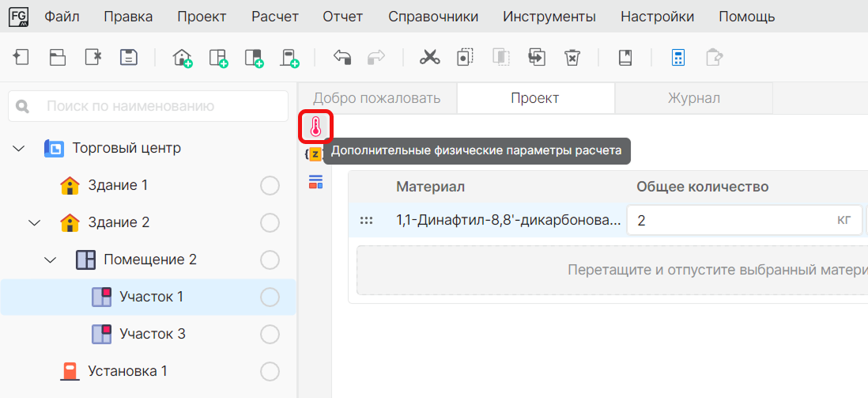Click the close project icon
This screenshot has width=868, height=398.
tap(93, 57)
